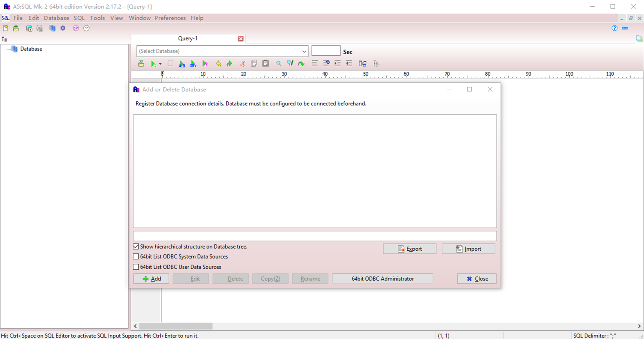Run SQL with the green play icon
The width and height of the screenshot is (644, 339).
(153, 64)
